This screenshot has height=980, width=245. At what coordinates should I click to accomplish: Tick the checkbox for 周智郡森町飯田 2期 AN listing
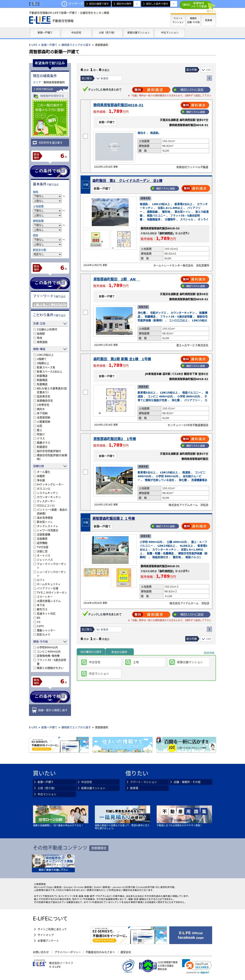[85, 312]
